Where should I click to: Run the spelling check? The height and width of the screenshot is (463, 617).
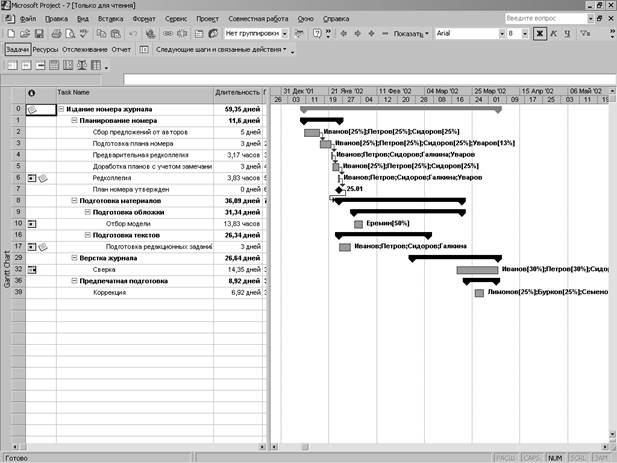83,34
